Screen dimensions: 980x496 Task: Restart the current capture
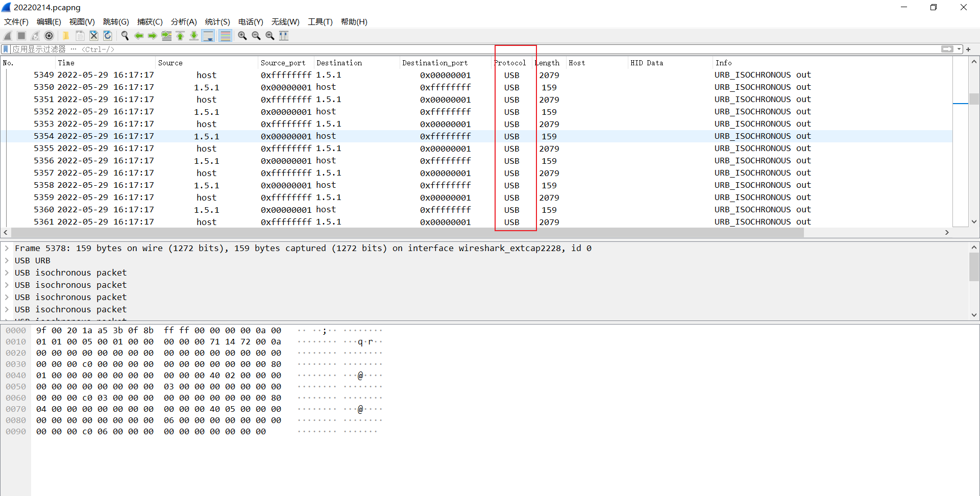tap(35, 36)
